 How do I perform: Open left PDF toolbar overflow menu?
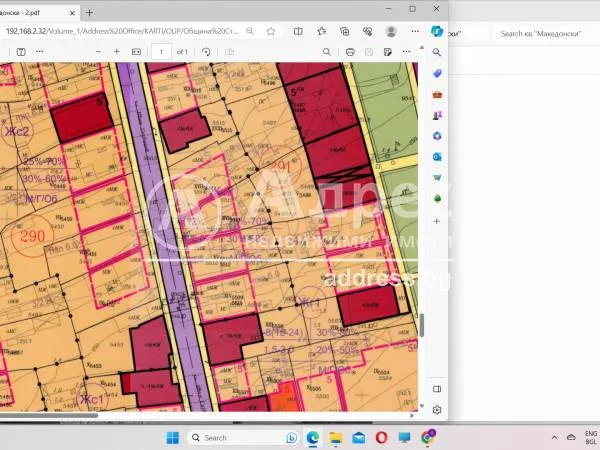[x=39, y=52]
